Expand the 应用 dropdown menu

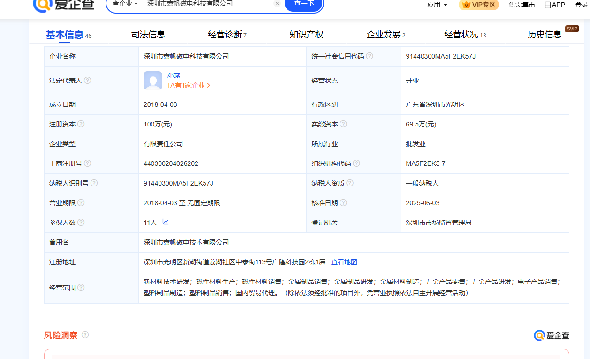coord(437,5)
